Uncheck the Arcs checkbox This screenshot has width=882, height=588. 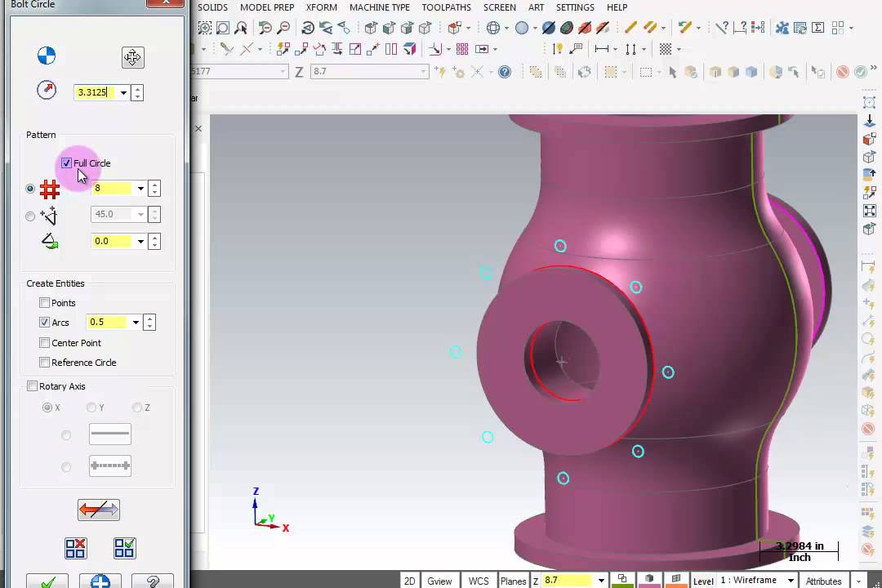[x=44, y=323]
